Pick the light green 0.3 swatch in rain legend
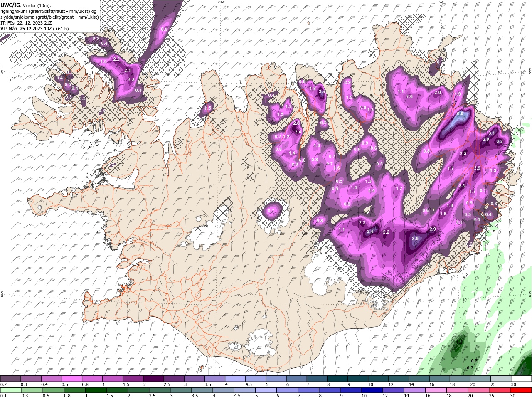Screen dimensions: 532x399 [x=32, y=390]
